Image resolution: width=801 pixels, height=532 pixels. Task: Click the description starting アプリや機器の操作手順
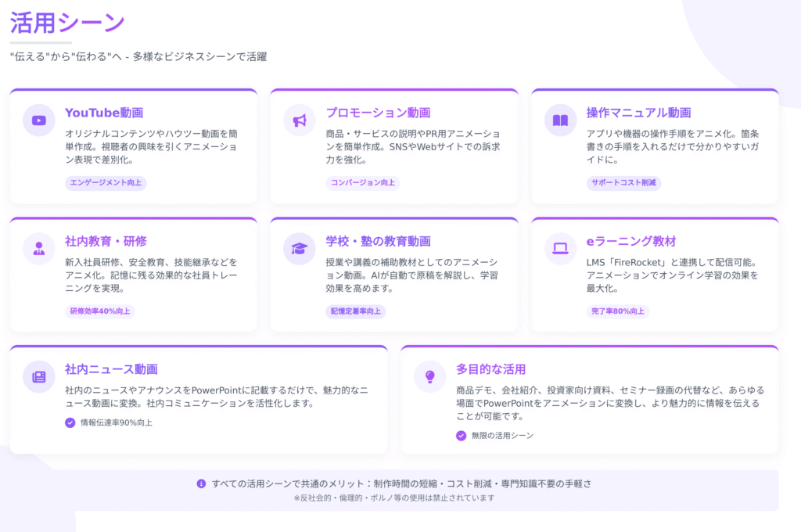(x=673, y=146)
